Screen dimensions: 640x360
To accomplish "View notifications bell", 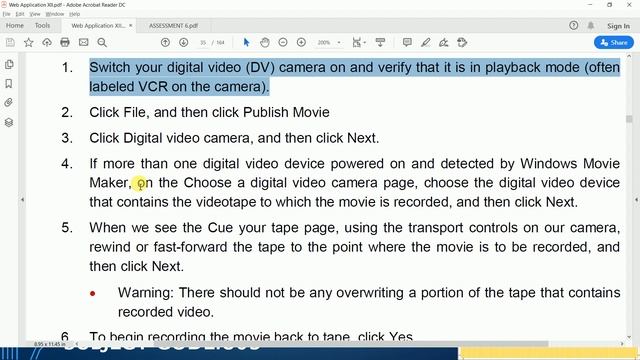I will pos(591,26).
